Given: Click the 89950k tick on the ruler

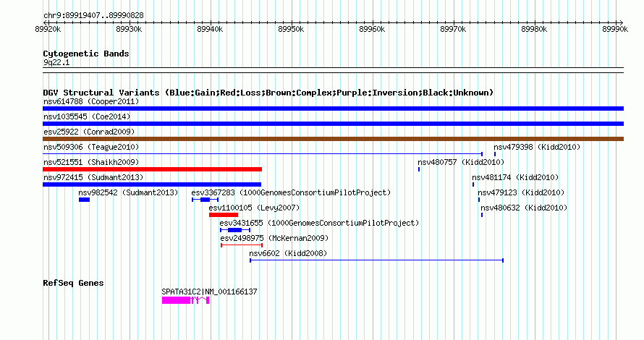Looking at the screenshot, I should click(291, 29).
